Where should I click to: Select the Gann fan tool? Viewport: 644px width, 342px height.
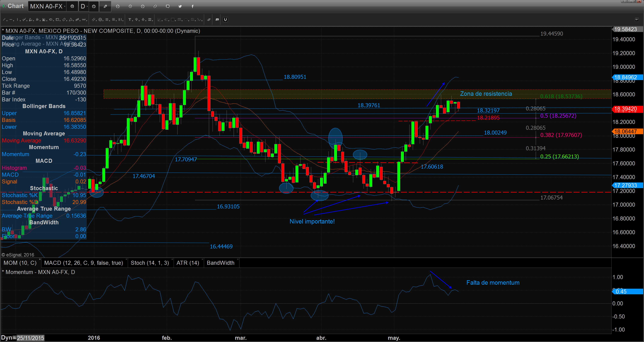[x=31, y=20]
